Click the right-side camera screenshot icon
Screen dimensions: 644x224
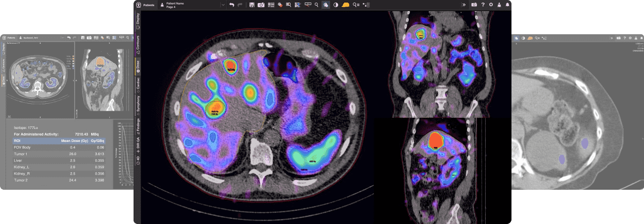click(x=474, y=5)
